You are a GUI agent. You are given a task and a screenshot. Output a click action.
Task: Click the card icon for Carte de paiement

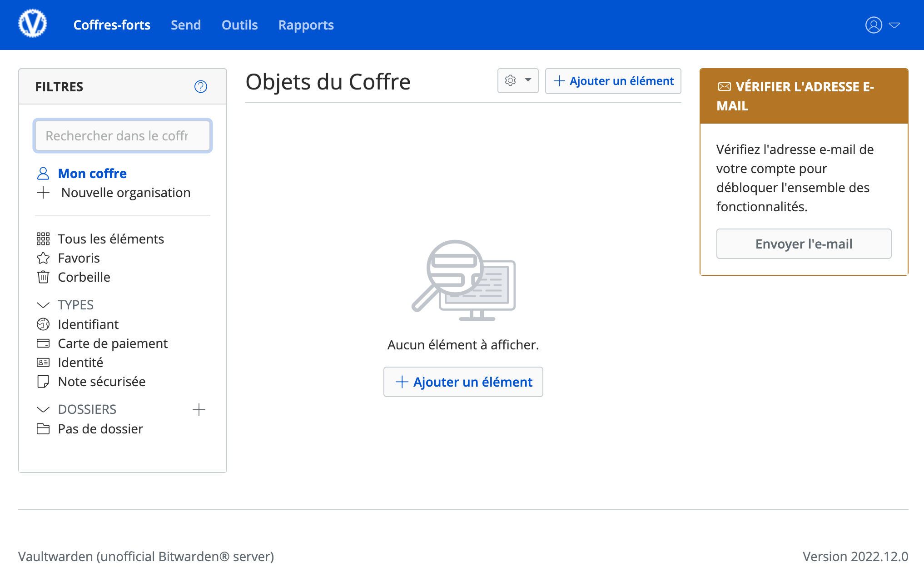[x=43, y=343]
